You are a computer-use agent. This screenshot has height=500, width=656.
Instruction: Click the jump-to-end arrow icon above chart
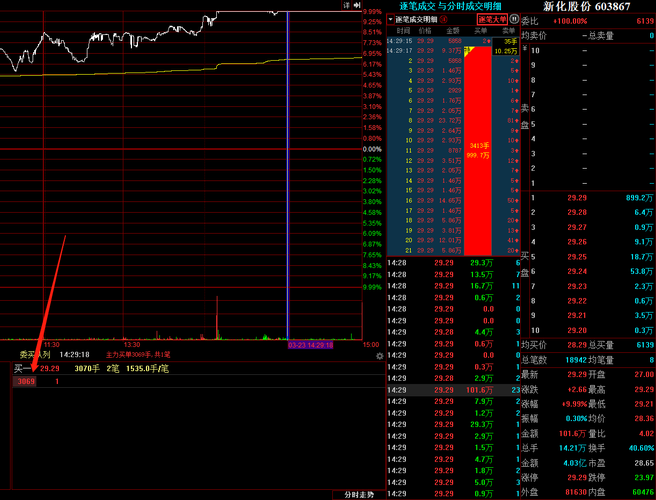[356, 5]
